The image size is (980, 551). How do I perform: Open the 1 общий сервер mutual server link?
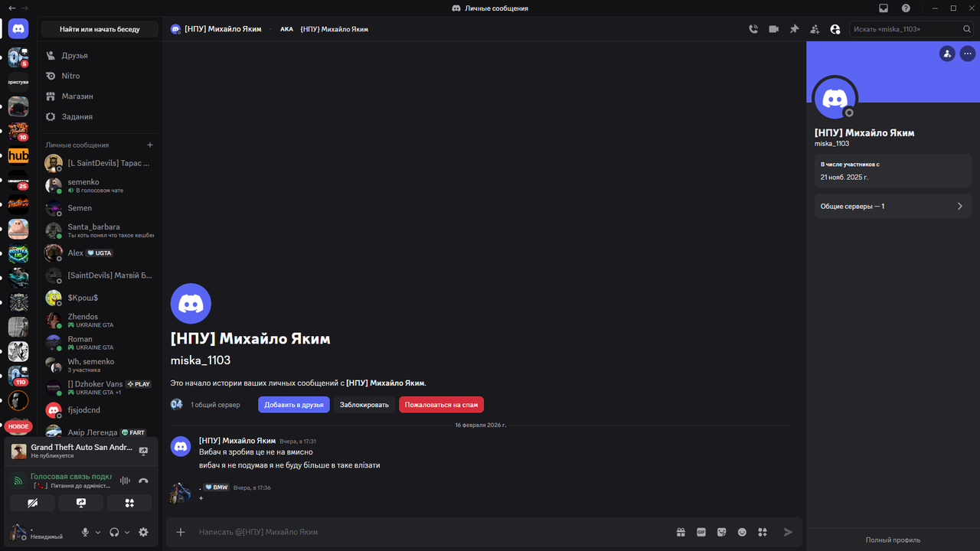pos(215,405)
